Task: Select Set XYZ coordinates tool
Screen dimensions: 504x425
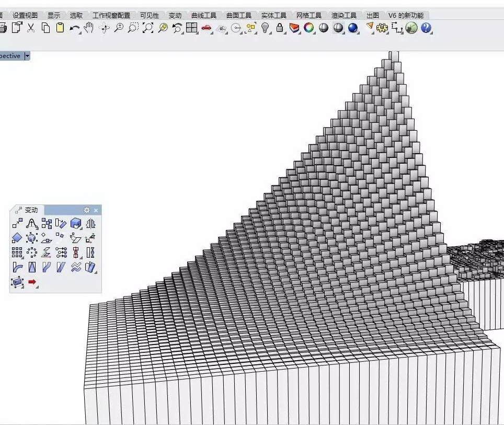Action: 61,252
